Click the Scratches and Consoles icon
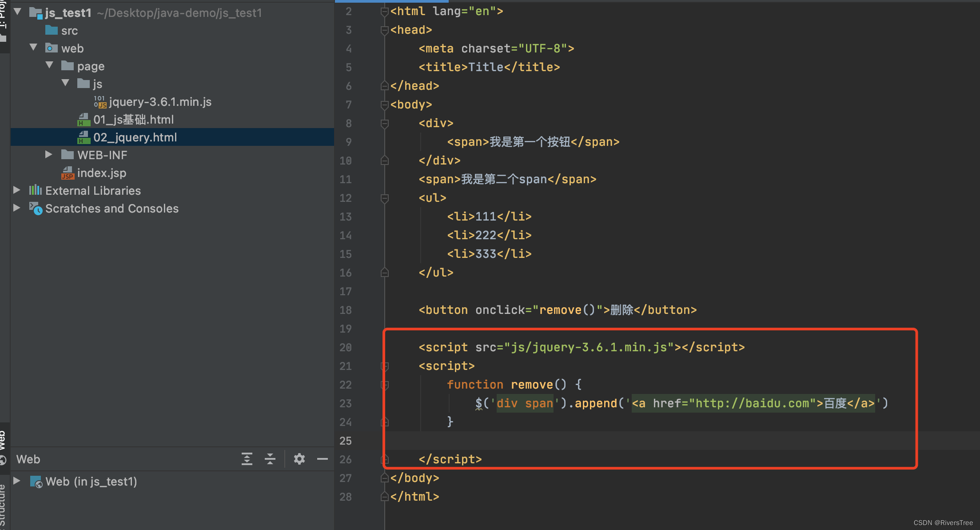Screen dimensions: 980x530 (36, 209)
